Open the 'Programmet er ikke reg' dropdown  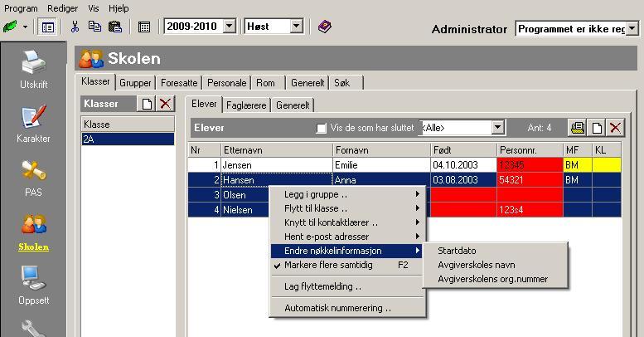click(632, 29)
